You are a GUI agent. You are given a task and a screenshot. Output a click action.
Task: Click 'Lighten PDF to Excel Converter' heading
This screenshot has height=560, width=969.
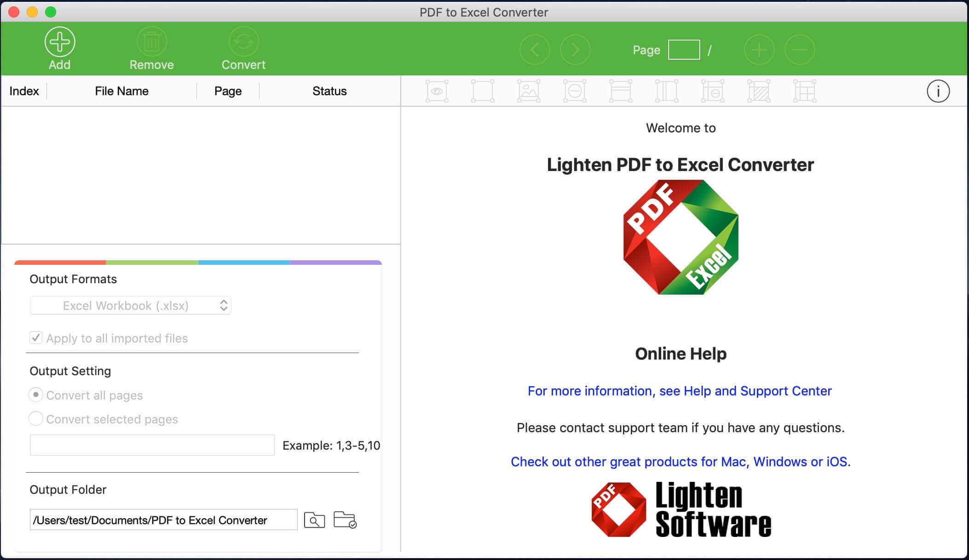(680, 165)
